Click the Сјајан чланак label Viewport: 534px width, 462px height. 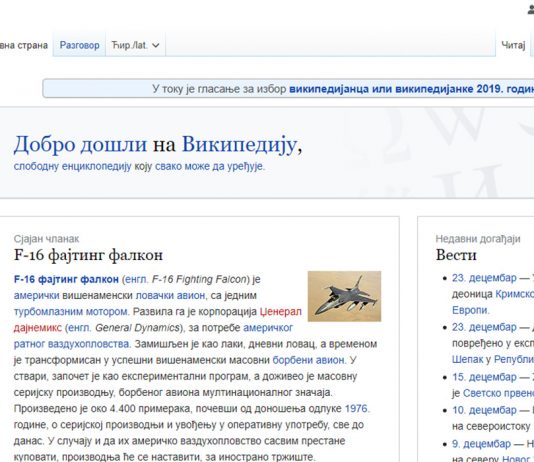46,239
